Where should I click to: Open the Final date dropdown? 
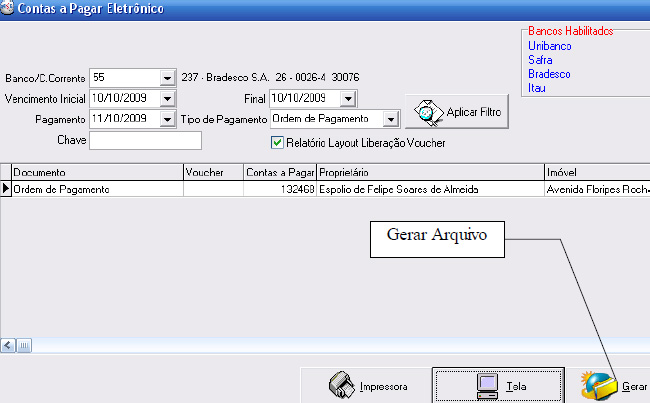pyautogui.click(x=347, y=99)
